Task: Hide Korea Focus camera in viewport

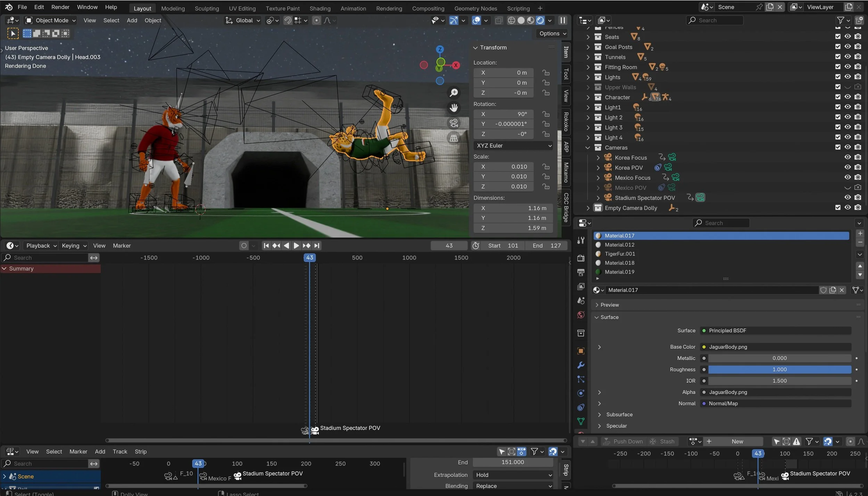Action: (848, 157)
